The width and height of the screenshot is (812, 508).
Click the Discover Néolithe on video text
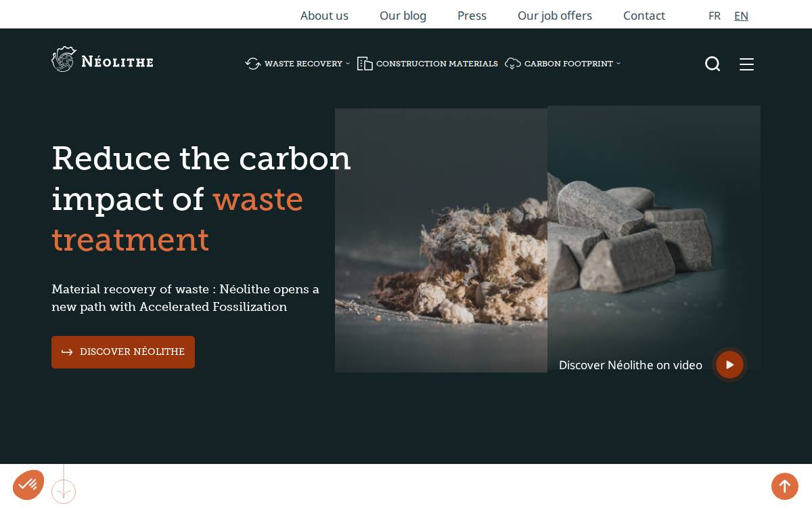click(x=631, y=365)
